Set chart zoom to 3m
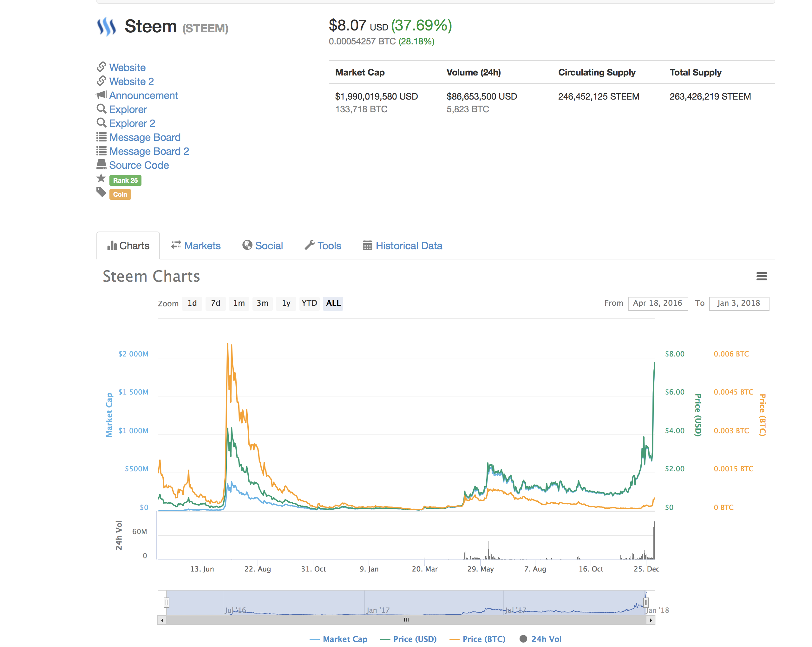The height and width of the screenshot is (647, 812). click(263, 303)
